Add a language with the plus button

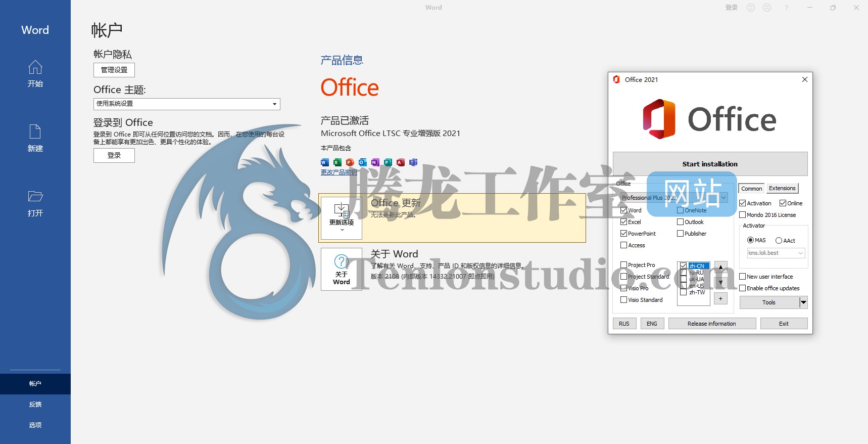[720, 298]
